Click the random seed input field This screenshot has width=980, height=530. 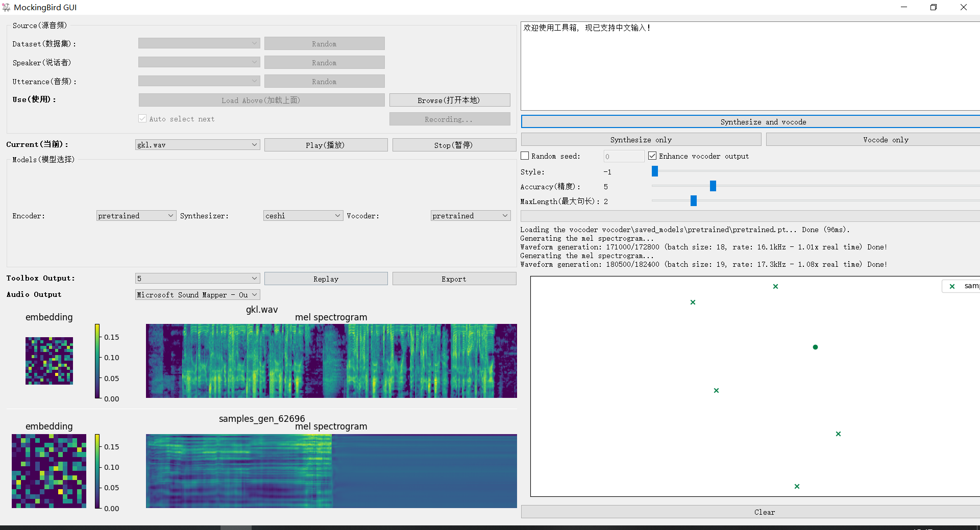tap(623, 156)
